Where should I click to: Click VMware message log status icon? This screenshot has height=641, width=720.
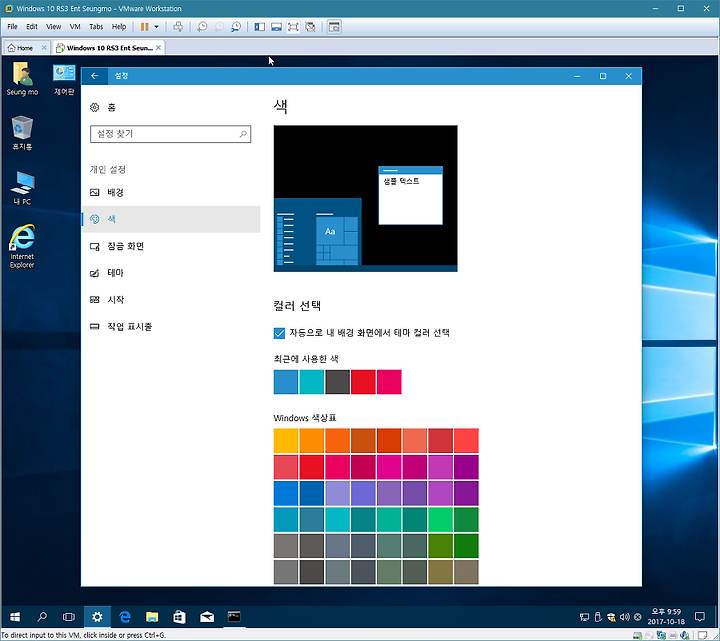pyautogui.click(x=702, y=635)
